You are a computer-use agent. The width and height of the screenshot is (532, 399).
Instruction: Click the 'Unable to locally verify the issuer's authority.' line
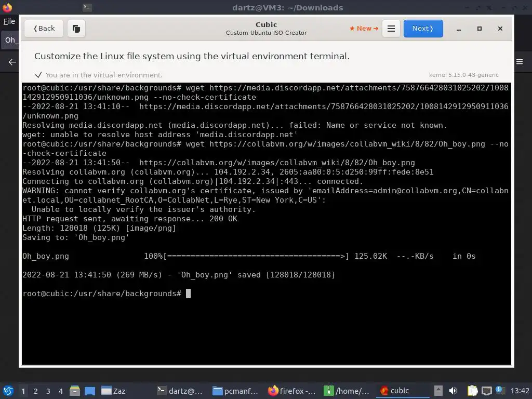pyautogui.click(x=143, y=209)
